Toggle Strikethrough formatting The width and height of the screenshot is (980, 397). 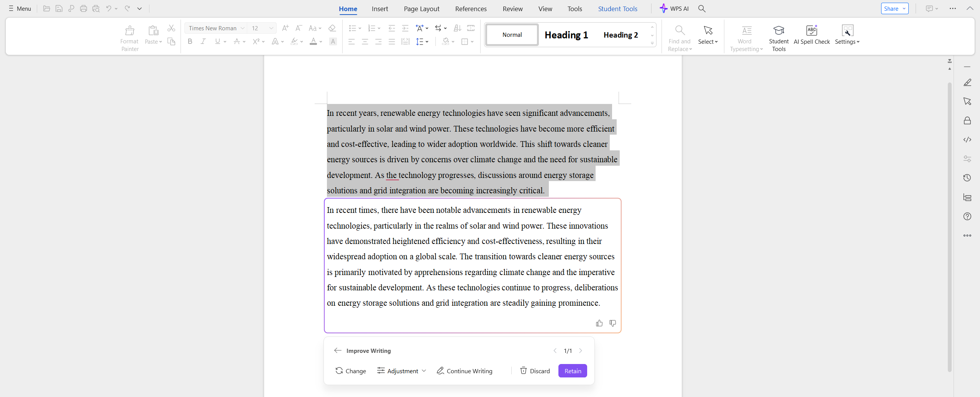coord(237,41)
